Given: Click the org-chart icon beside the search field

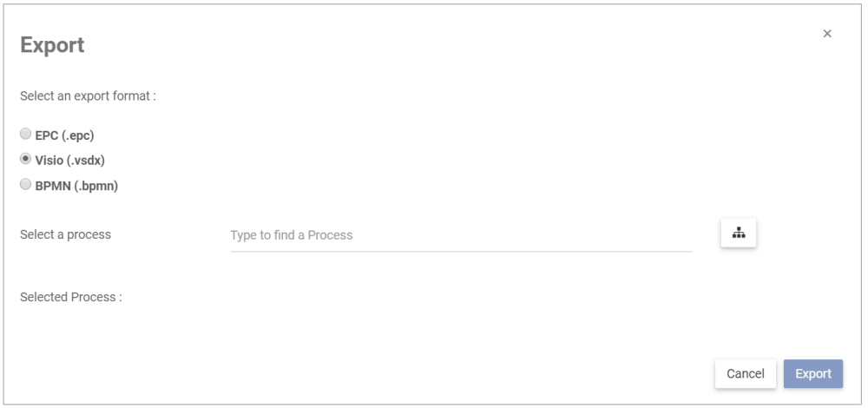Looking at the screenshot, I should (x=739, y=234).
